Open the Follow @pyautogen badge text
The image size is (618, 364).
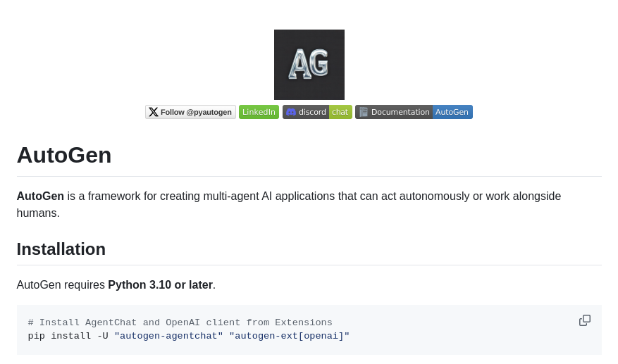click(x=196, y=112)
